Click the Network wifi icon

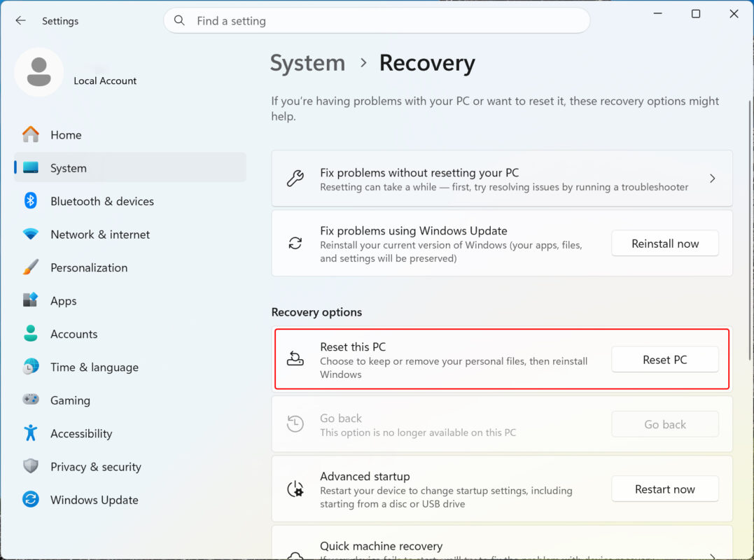tap(31, 234)
